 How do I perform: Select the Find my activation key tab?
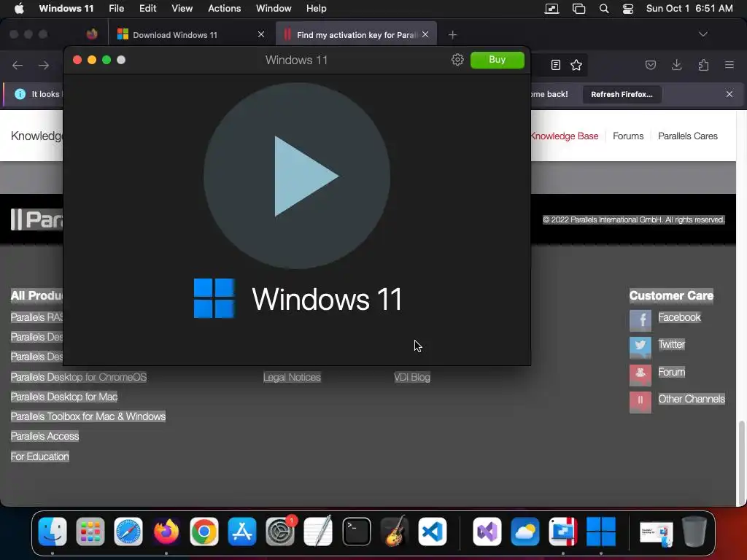point(356,35)
